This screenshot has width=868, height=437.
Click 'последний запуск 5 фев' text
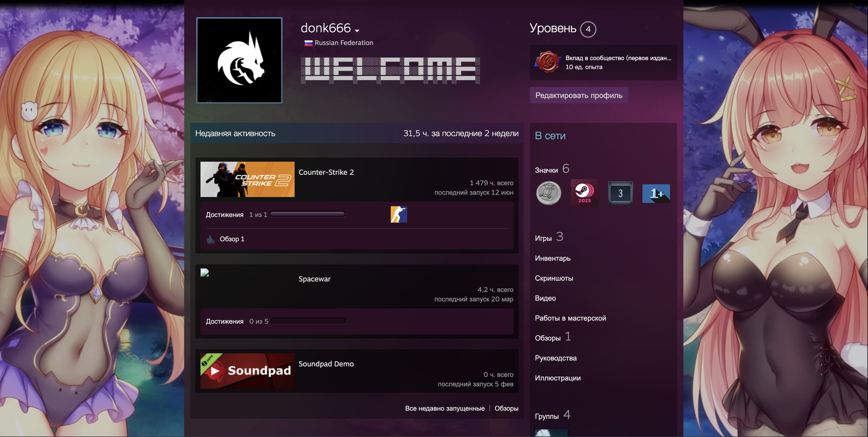tap(475, 384)
